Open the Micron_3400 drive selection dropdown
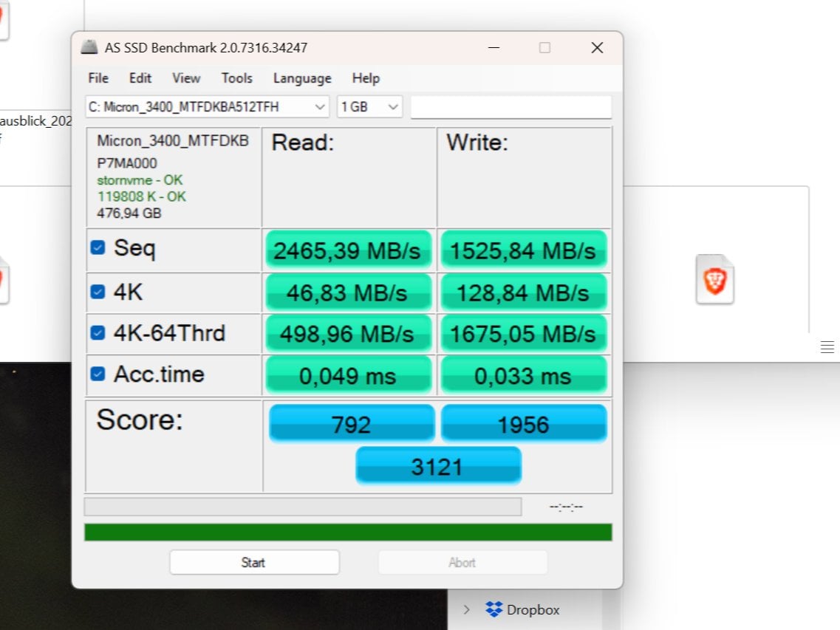 [x=207, y=107]
